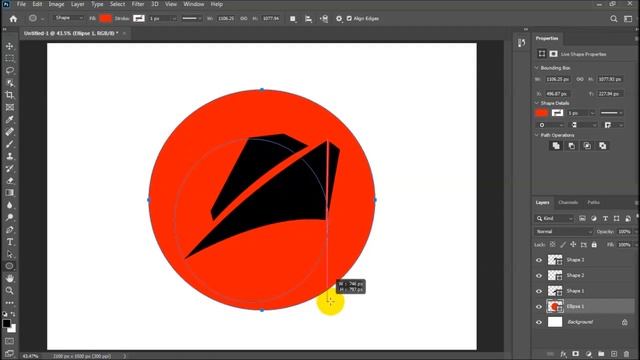Switch to the Paths tab
Screen dimensions: 640x360
593,202
